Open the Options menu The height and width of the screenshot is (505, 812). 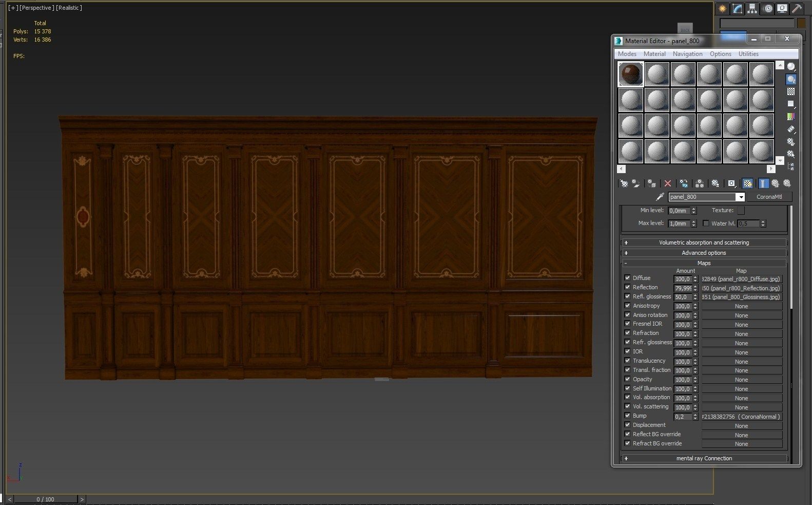coord(720,54)
